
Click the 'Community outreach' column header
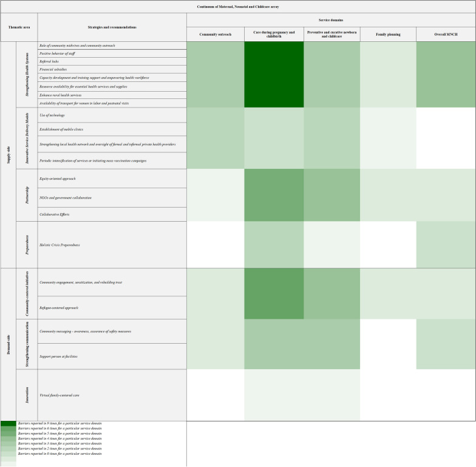coord(215,35)
